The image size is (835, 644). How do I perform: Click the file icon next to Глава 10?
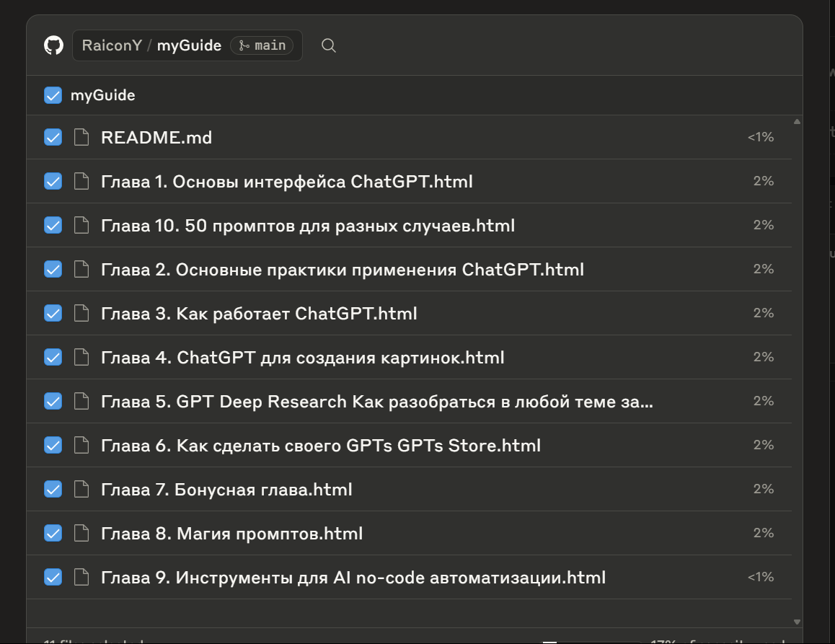coord(81,225)
